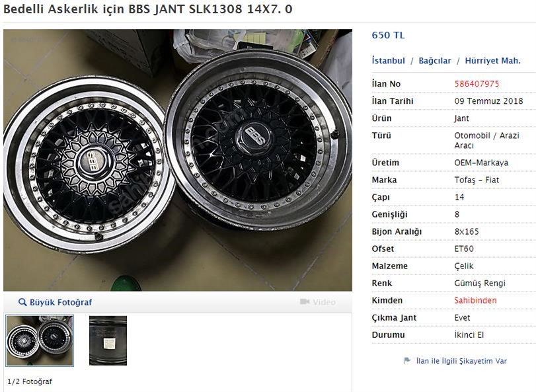
Task: Click the main BBS wheels photo
Action: (178, 160)
